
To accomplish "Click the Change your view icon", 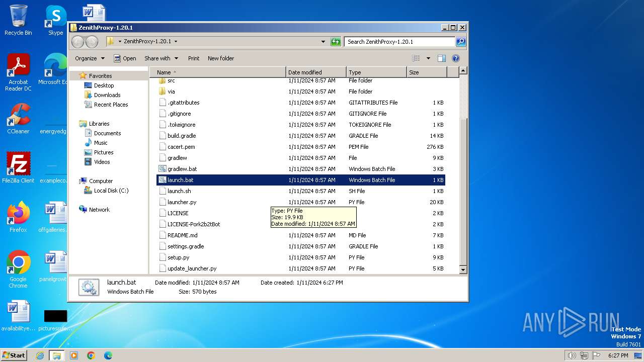I will pyautogui.click(x=416, y=58).
